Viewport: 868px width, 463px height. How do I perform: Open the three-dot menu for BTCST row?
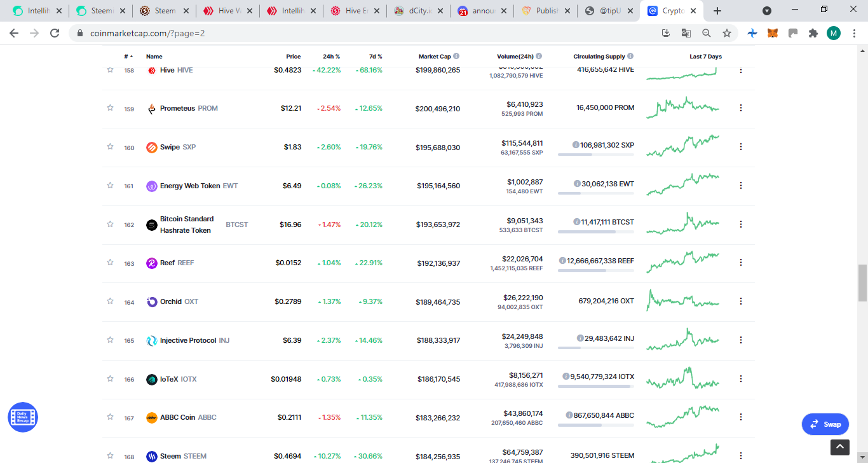tap(740, 224)
